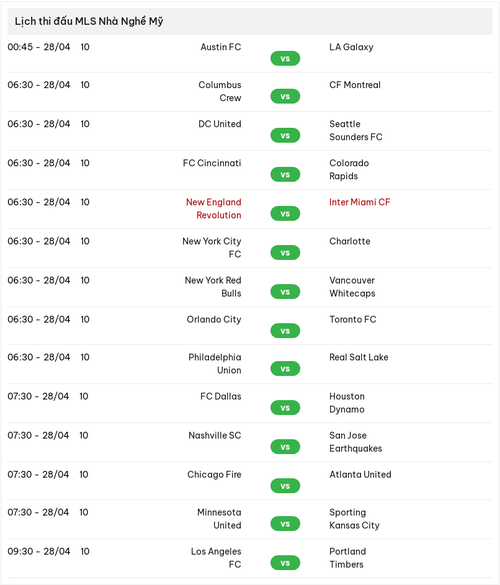Viewport: 500px width, 585px height.
Task: Open VS badge for Philadelphia Union match
Action: tap(285, 369)
